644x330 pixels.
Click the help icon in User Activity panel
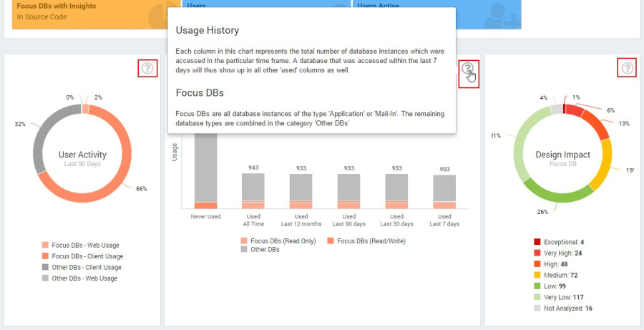tap(147, 69)
